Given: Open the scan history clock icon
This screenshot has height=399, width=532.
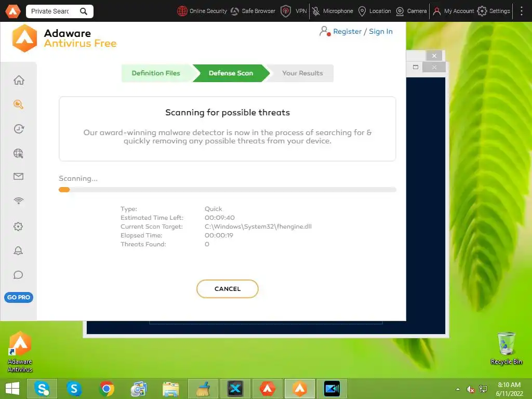Looking at the screenshot, I should pyautogui.click(x=19, y=129).
